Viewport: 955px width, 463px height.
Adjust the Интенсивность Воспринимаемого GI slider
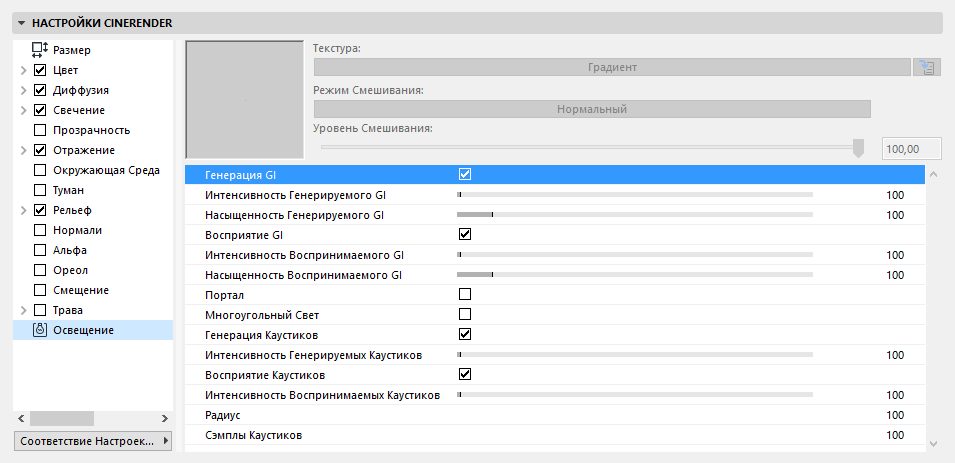[635, 255]
